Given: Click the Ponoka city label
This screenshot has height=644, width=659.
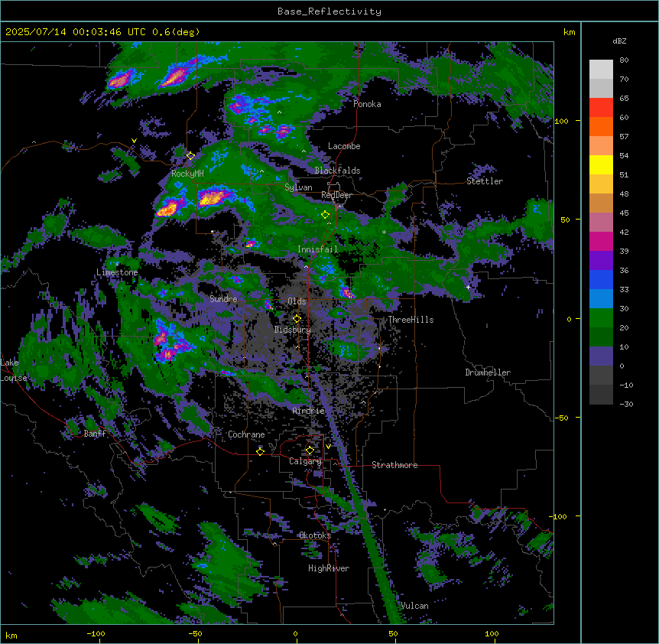Looking at the screenshot, I should (x=367, y=104).
